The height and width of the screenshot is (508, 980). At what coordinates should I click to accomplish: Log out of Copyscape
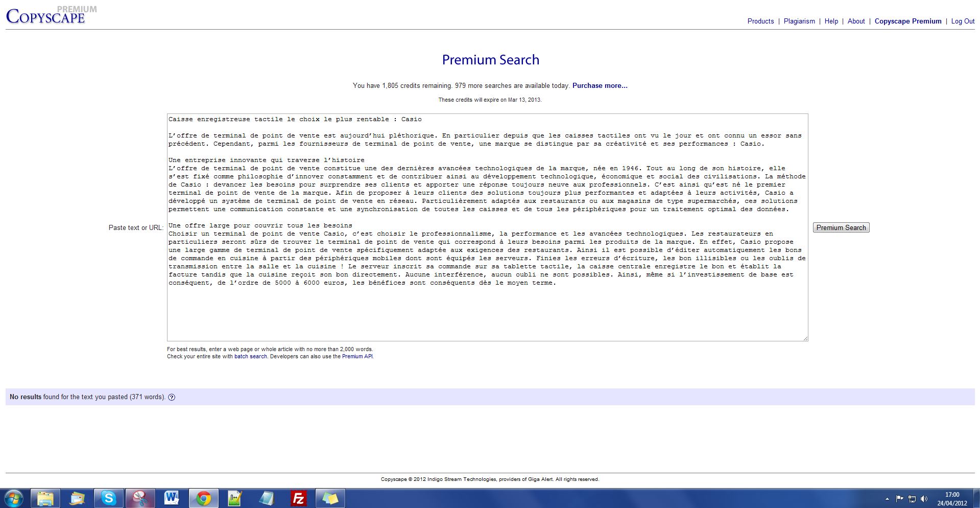click(x=963, y=21)
